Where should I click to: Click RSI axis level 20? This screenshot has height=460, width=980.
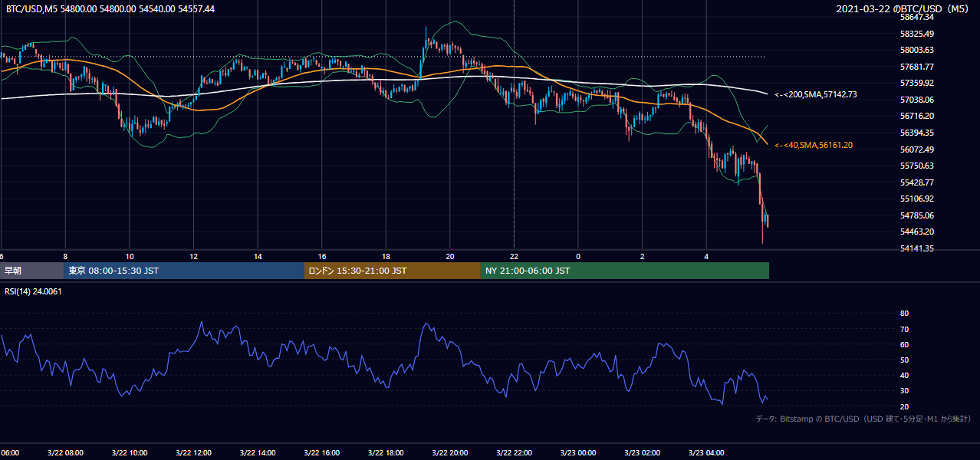coord(904,406)
